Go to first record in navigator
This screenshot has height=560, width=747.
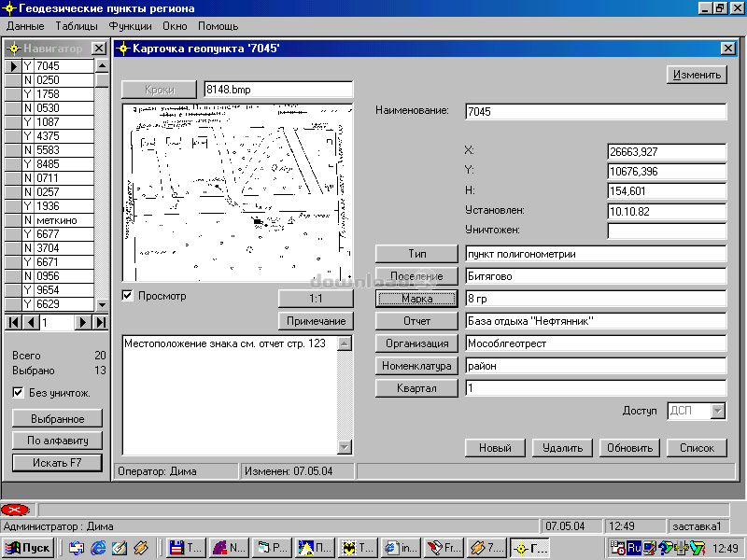13,322
